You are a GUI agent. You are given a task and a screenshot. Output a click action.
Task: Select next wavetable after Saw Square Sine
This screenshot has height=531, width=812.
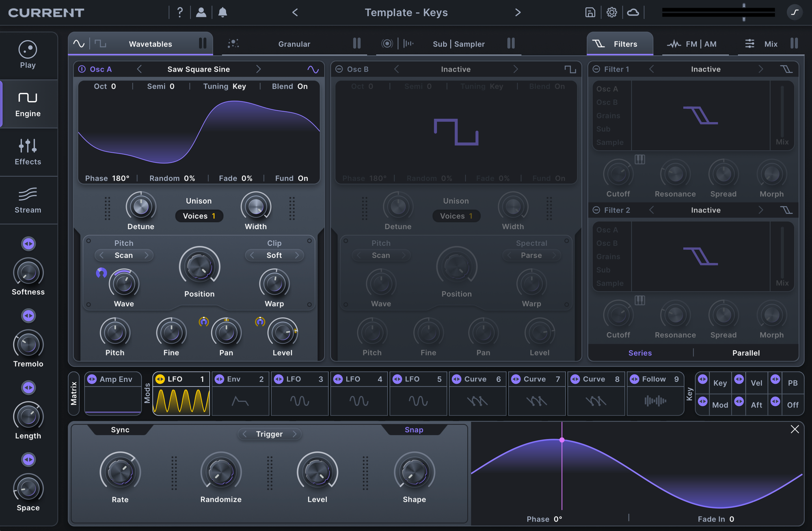(x=258, y=69)
